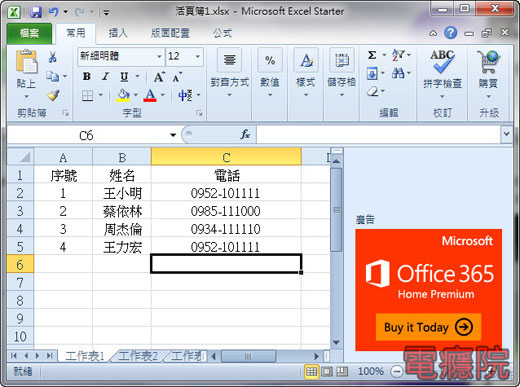Click the Purchase shopping cart icon

(x=488, y=61)
